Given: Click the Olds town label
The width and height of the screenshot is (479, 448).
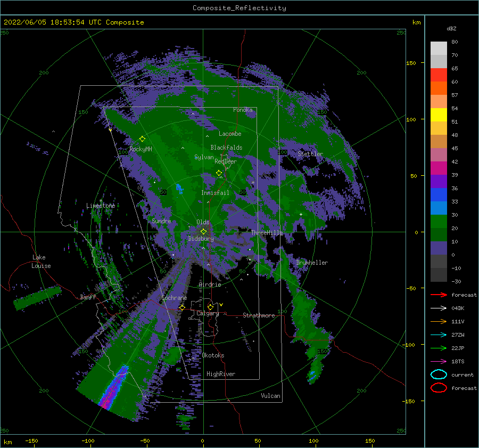Looking at the screenshot, I should [203, 222].
